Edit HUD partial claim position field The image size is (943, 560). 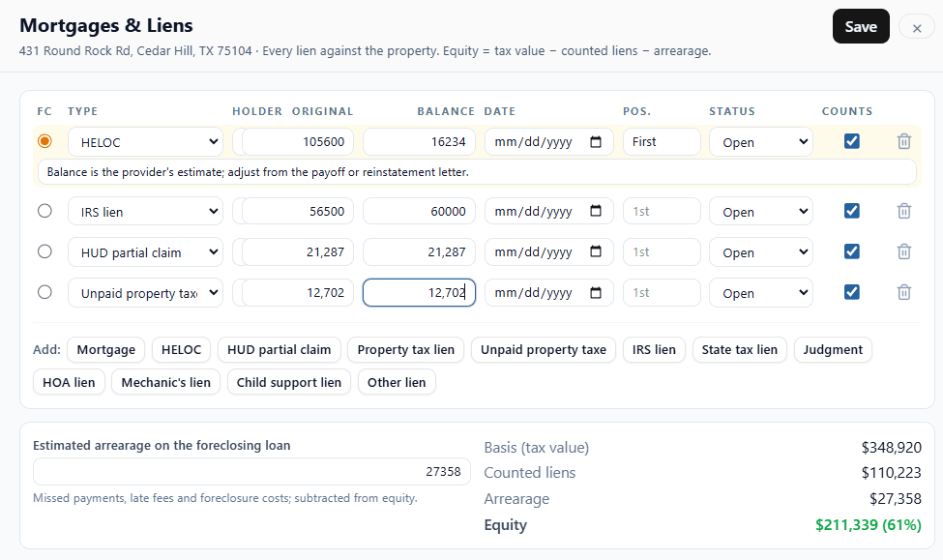pyautogui.click(x=662, y=252)
